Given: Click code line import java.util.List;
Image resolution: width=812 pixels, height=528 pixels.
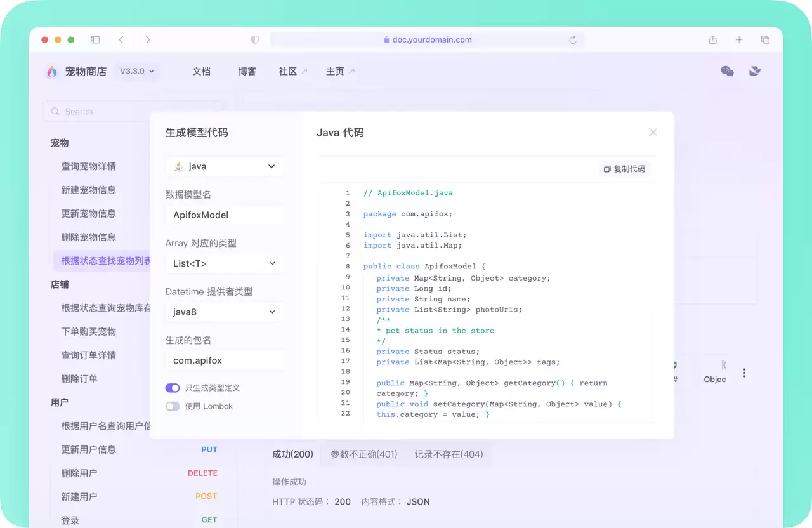Looking at the screenshot, I should pyautogui.click(x=415, y=235).
